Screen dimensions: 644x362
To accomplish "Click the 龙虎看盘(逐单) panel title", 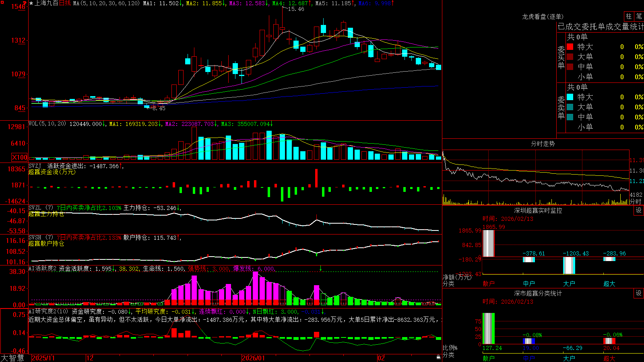I will (543, 16).
